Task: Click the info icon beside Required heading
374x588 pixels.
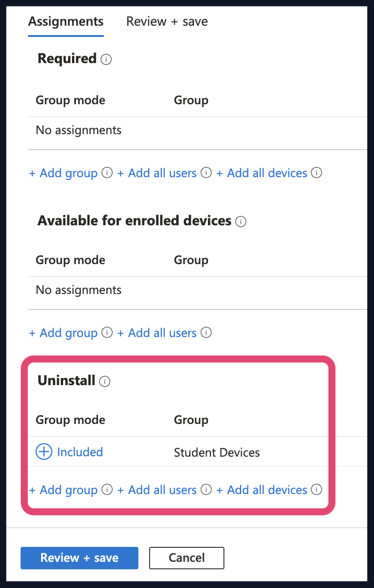Action: (106, 60)
